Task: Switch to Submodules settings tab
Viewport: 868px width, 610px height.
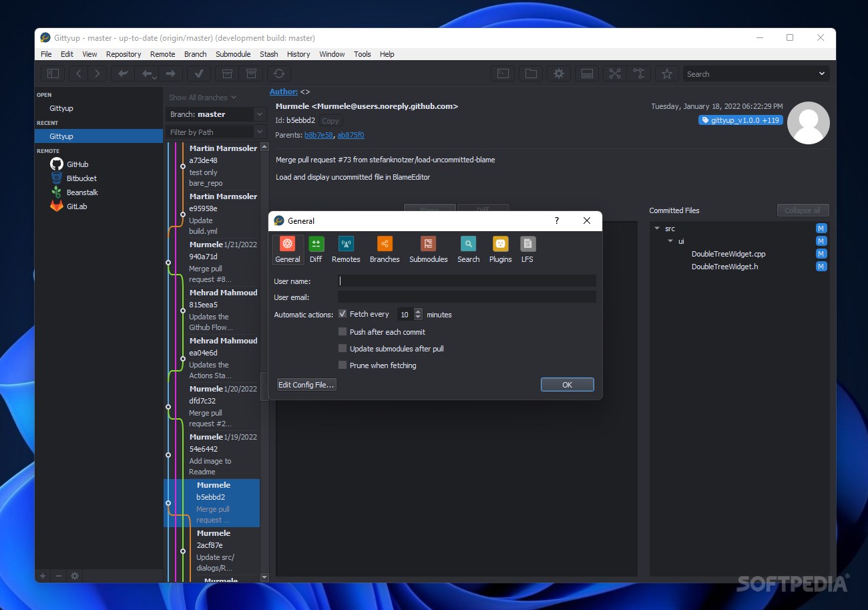Action: point(429,250)
